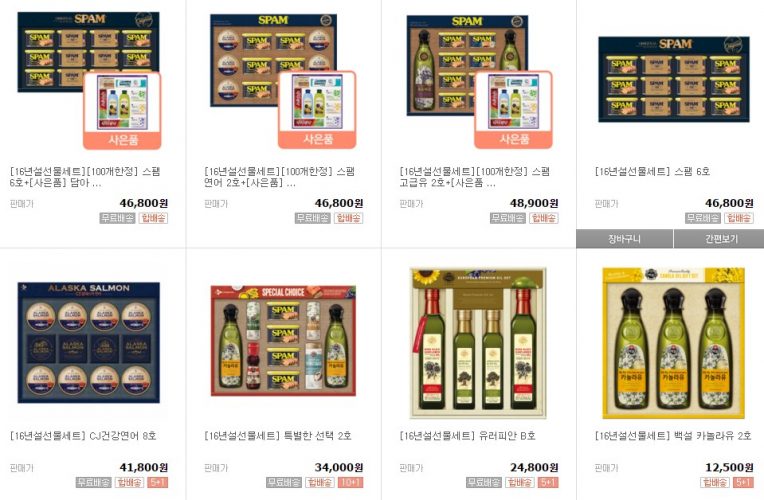The width and height of the screenshot is (764, 500).
Task: Open the 백설 카놀라유 2호 title link
Action: [673, 436]
